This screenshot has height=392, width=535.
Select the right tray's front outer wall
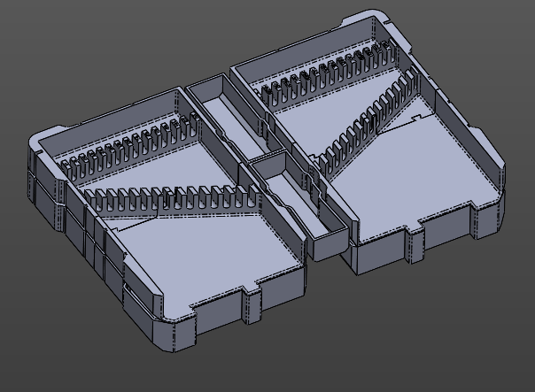[x=381, y=254]
